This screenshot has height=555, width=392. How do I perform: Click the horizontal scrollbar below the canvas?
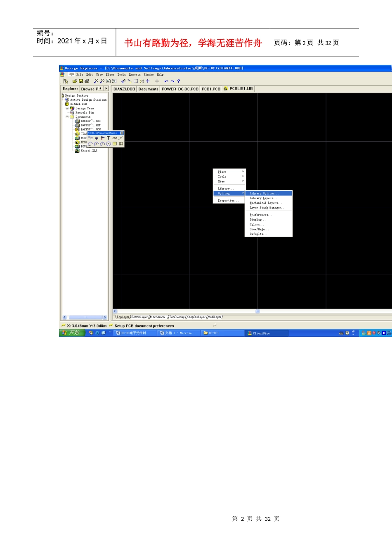(x=186, y=311)
